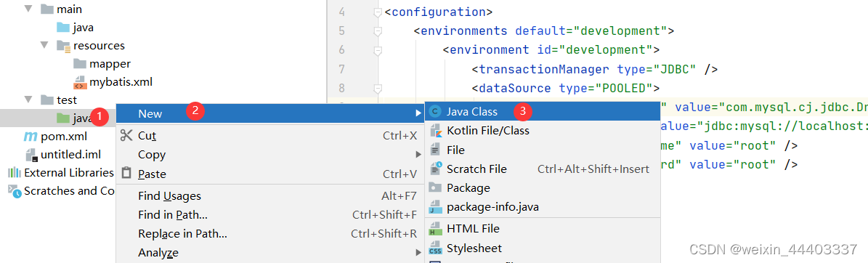Collapse the main folder tree node
This screenshot has height=263, width=868.
[28, 9]
